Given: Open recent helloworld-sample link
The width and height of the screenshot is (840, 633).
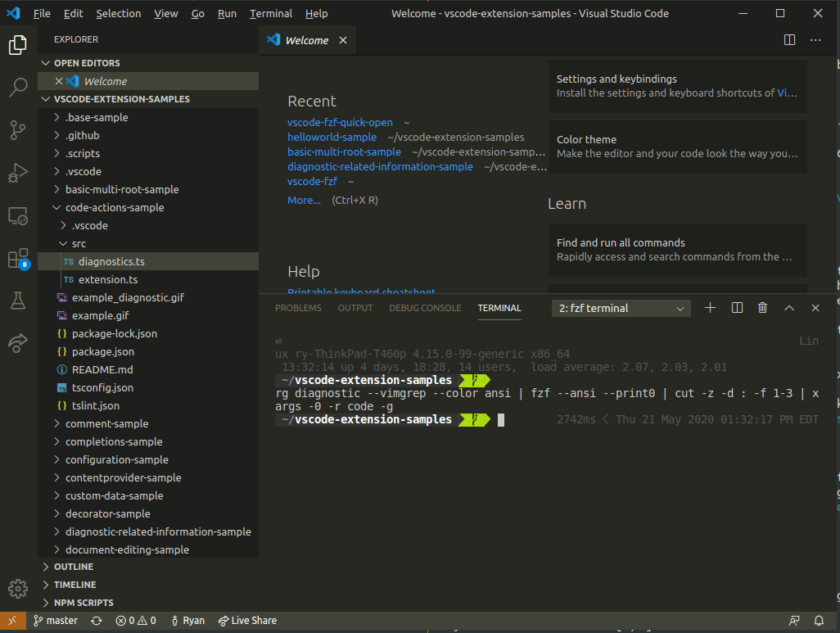Looking at the screenshot, I should pyautogui.click(x=332, y=138).
